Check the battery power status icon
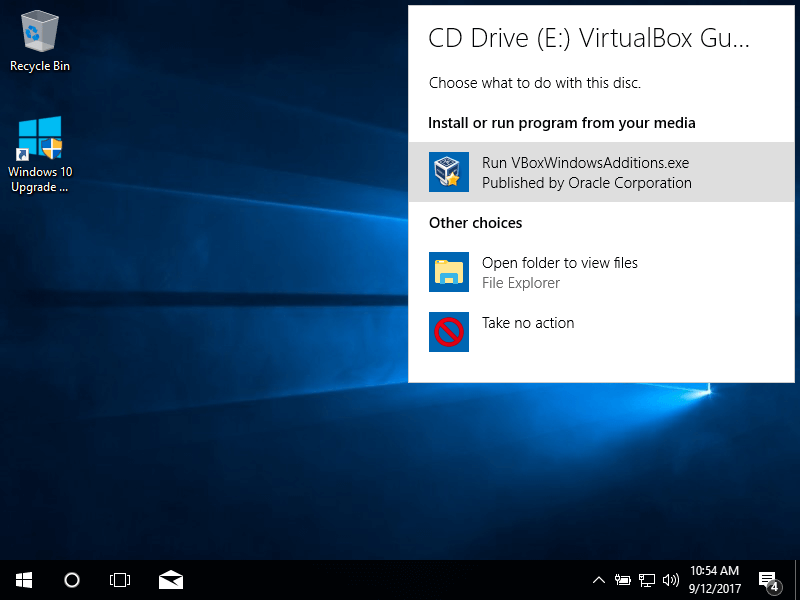The height and width of the screenshot is (600, 800). (622, 580)
